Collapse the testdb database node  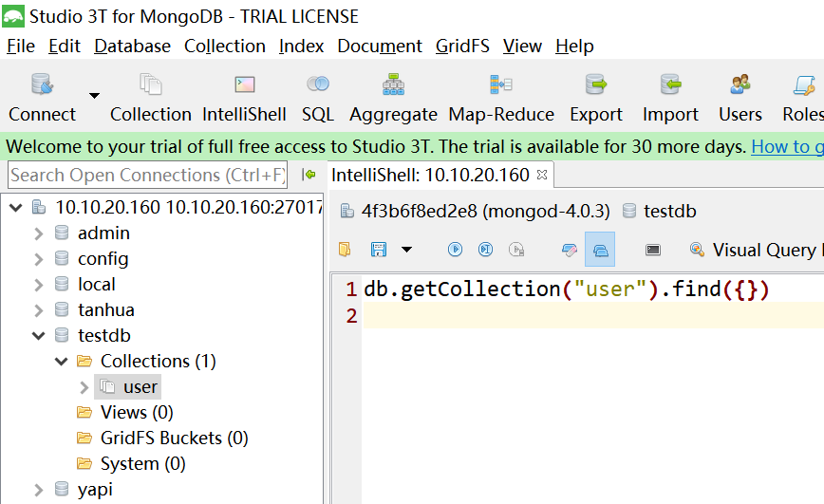pos(38,336)
